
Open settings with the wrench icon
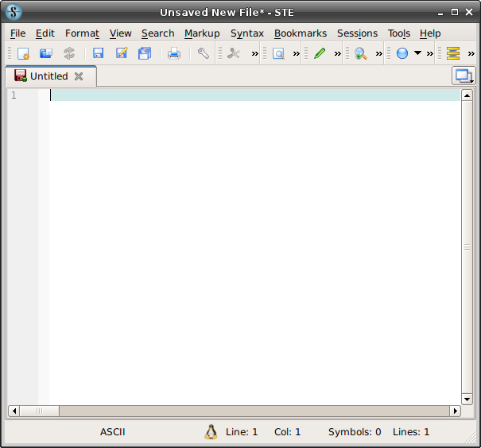click(x=203, y=53)
